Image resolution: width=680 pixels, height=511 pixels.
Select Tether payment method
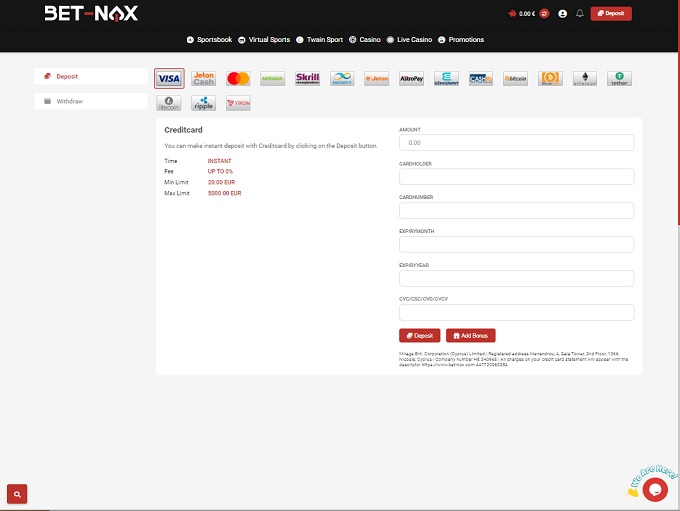click(619, 78)
